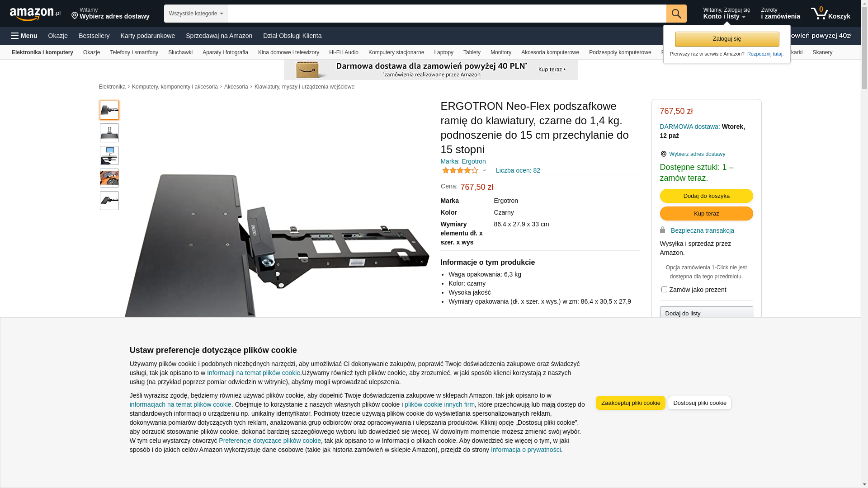This screenshot has height=488, width=868.
Task: Open the shopping cart Koszyk icon
Action: (x=830, y=14)
